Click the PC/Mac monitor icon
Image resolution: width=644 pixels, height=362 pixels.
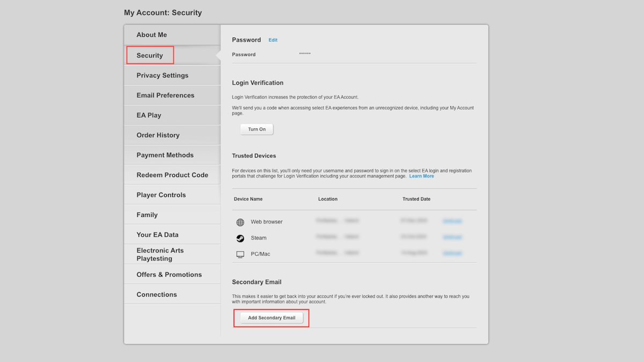[240, 254]
